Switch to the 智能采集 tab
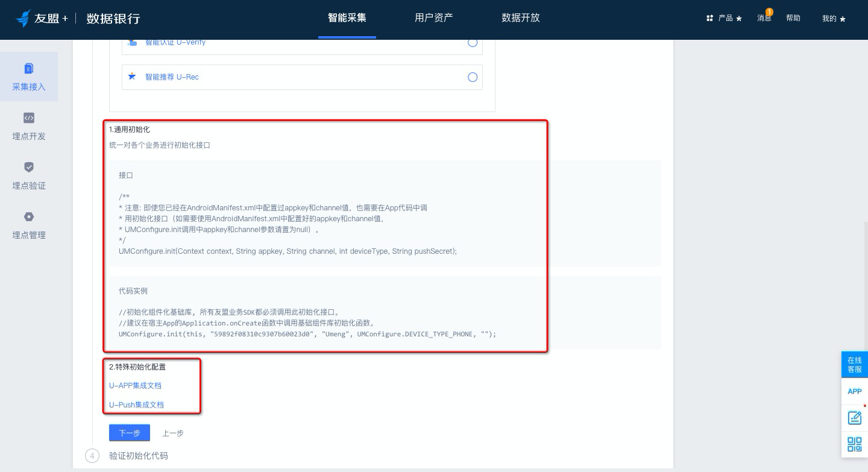Viewport: 868px width, 472px height. point(347,18)
